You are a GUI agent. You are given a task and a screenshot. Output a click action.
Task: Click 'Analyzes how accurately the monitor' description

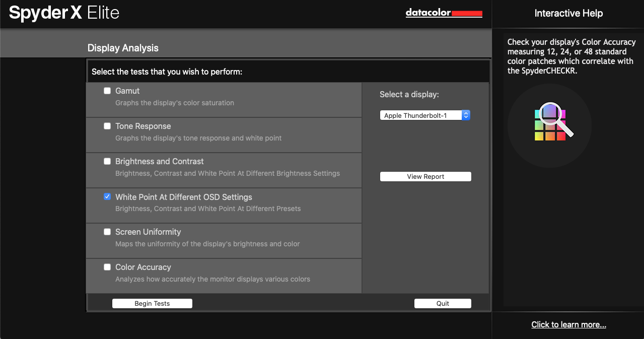click(212, 279)
